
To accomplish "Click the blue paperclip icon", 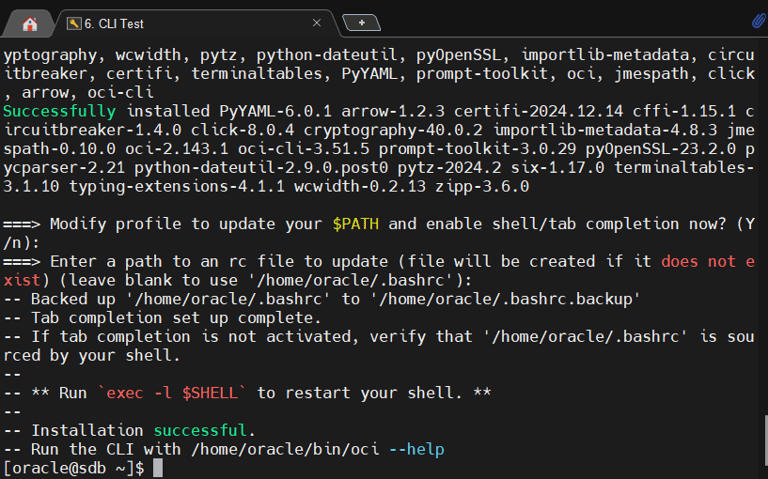I will tap(759, 21).
